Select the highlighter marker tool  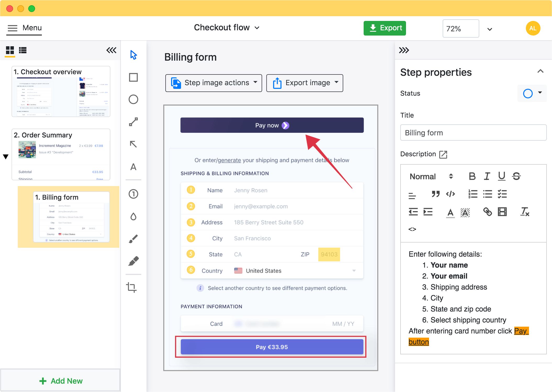133,261
